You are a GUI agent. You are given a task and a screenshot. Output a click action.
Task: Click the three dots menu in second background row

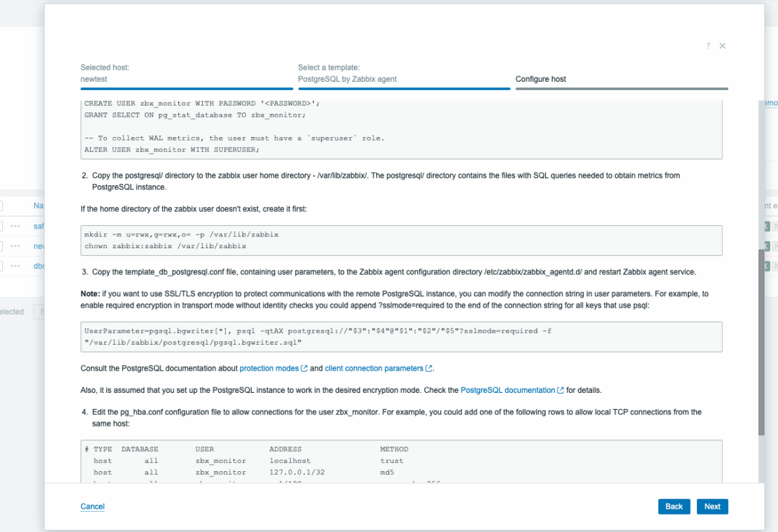(x=15, y=246)
